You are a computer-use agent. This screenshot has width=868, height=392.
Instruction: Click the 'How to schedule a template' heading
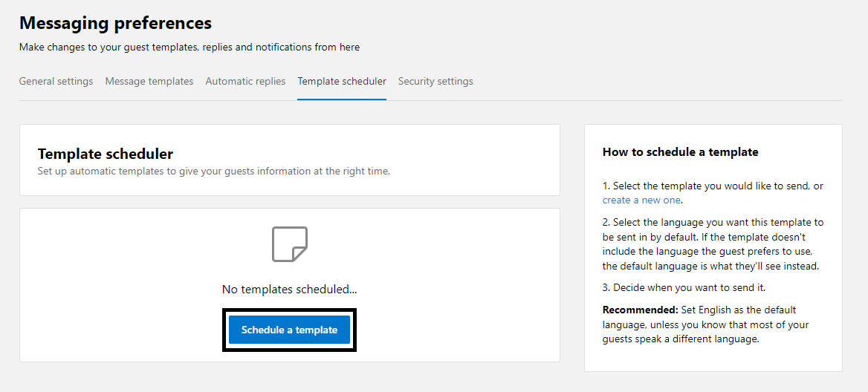click(680, 151)
